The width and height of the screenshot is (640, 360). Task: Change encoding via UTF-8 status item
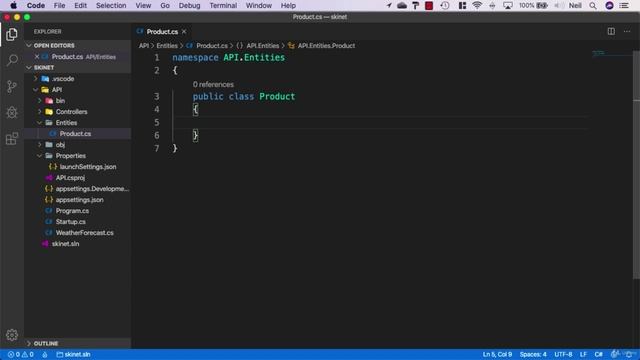click(x=563, y=354)
